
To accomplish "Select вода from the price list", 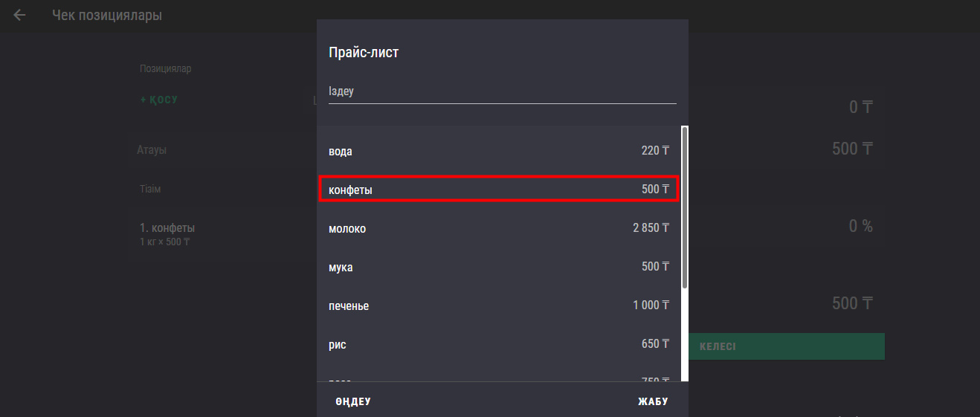I will pyautogui.click(x=498, y=151).
